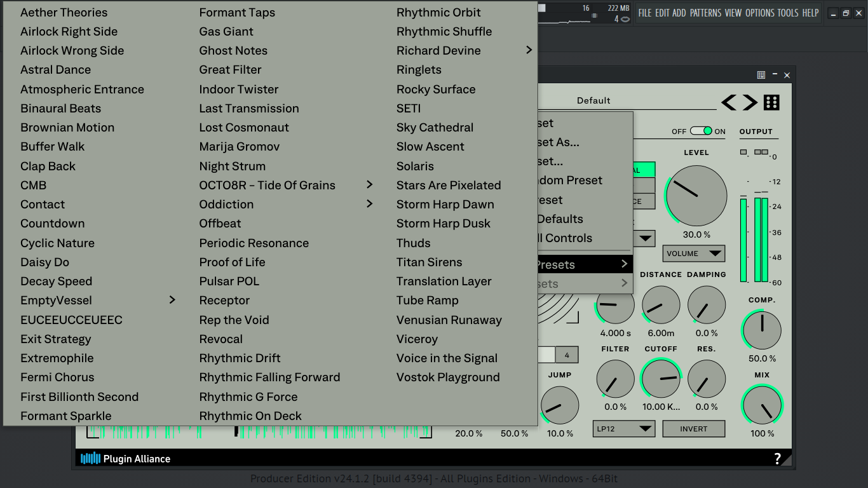Click the lips icon in FL Studio's top panel
868x488 pixels.
point(625,19)
